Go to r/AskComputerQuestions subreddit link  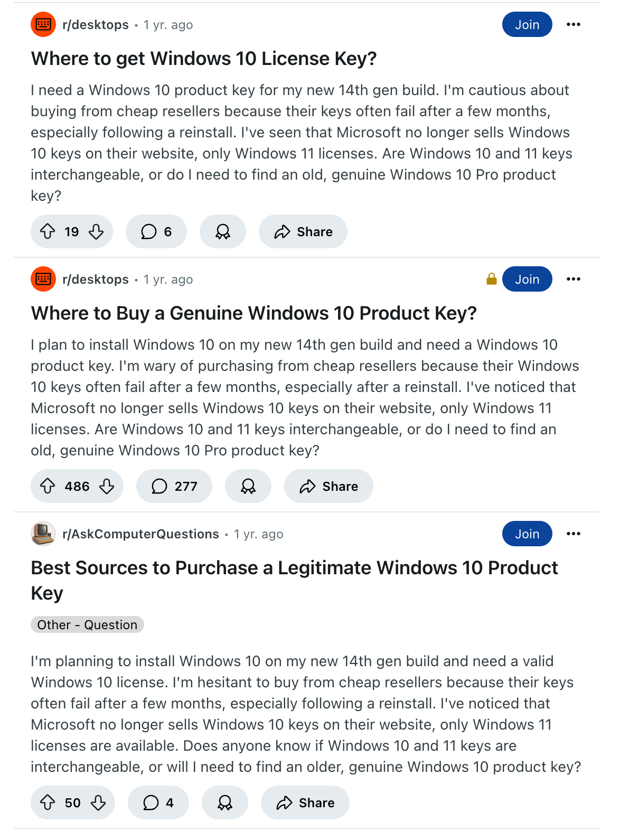(140, 534)
